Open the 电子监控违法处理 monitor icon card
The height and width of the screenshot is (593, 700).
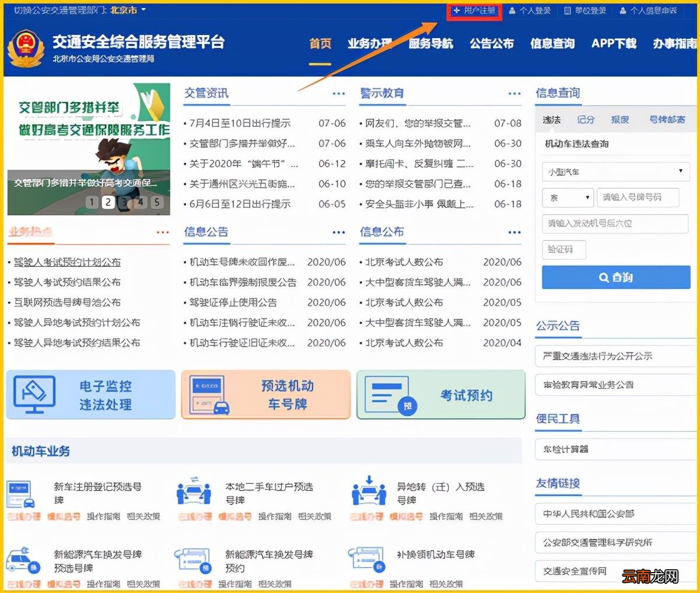point(34,394)
